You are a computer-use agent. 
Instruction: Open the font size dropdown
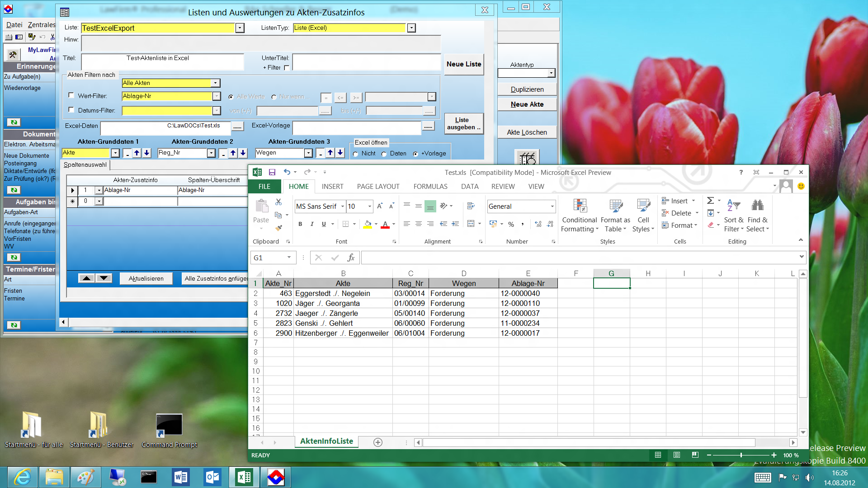coord(370,206)
